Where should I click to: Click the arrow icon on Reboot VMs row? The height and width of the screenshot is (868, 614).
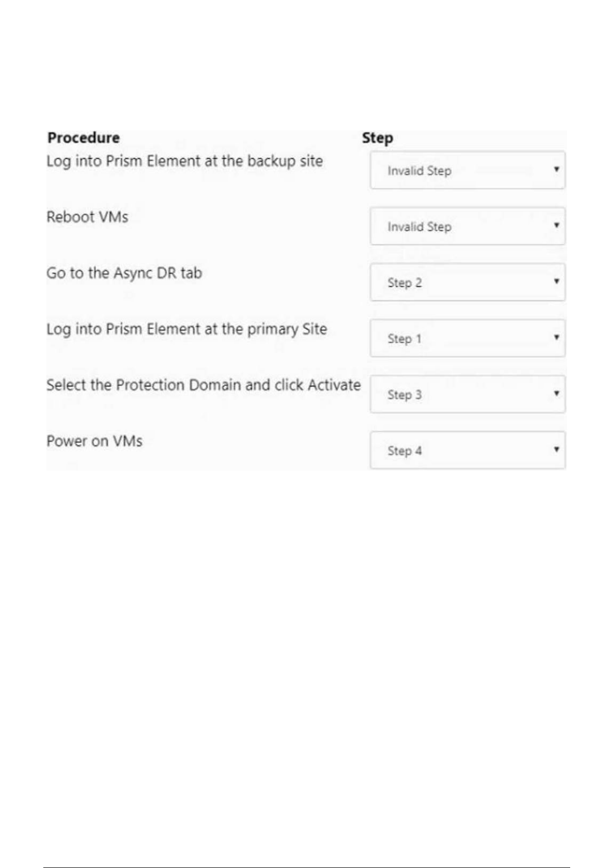(556, 225)
